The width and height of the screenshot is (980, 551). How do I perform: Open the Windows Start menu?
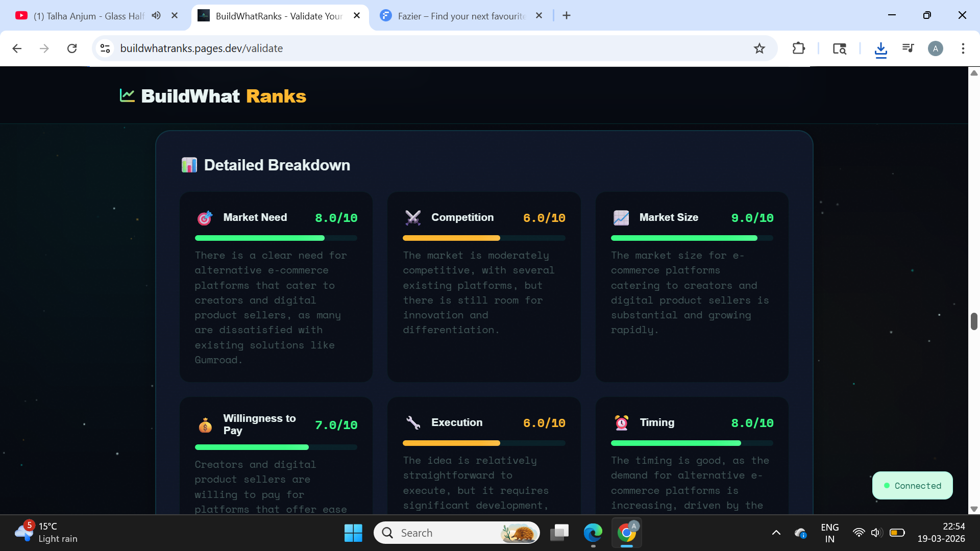(353, 533)
